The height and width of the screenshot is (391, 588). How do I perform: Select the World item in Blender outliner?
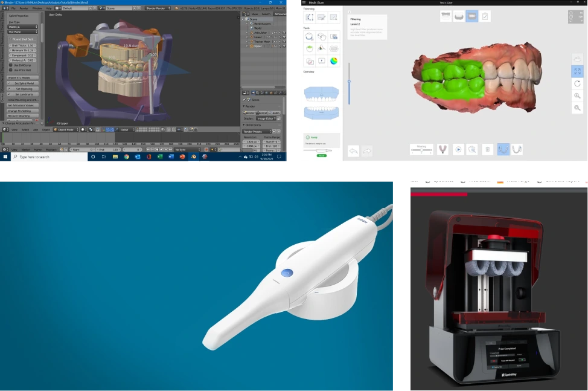pos(258,28)
